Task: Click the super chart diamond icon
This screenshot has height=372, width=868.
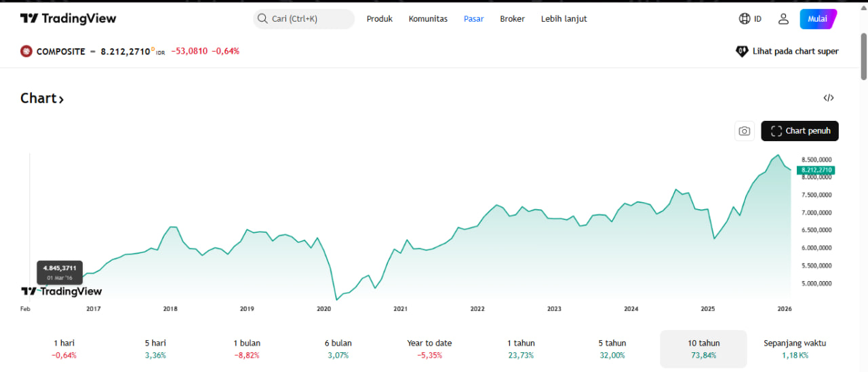Action: click(x=742, y=51)
